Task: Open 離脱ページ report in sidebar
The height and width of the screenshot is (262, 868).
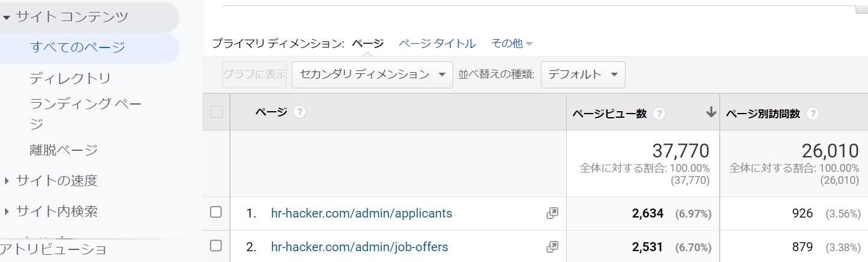Action: tap(64, 150)
